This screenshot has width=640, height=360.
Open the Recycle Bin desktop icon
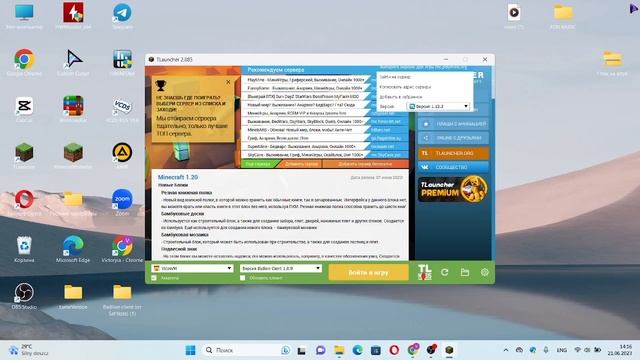[x=24, y=249]
